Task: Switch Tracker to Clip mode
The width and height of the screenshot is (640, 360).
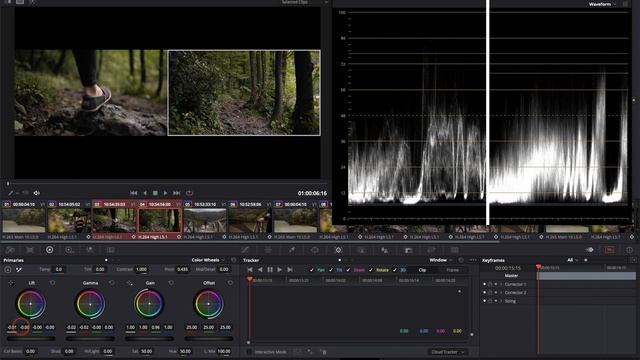Action: 422,270
